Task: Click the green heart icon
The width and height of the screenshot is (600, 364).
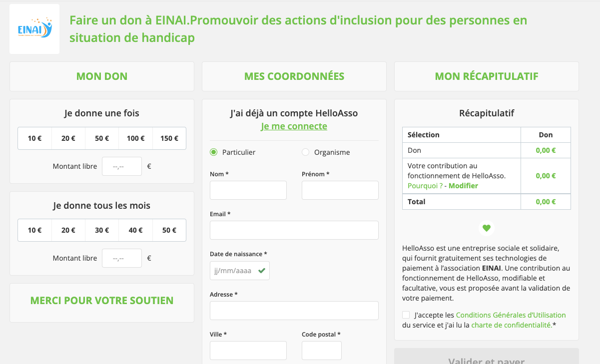Action: click(487, 228)
